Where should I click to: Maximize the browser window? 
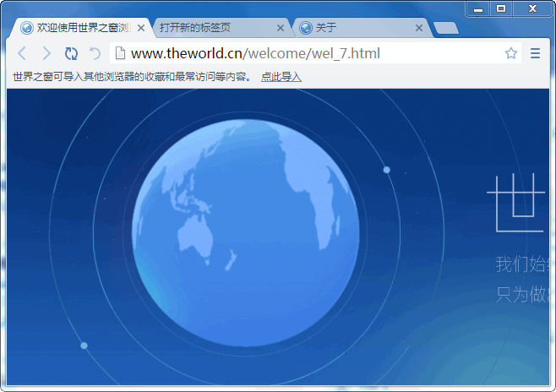[501, 8]
